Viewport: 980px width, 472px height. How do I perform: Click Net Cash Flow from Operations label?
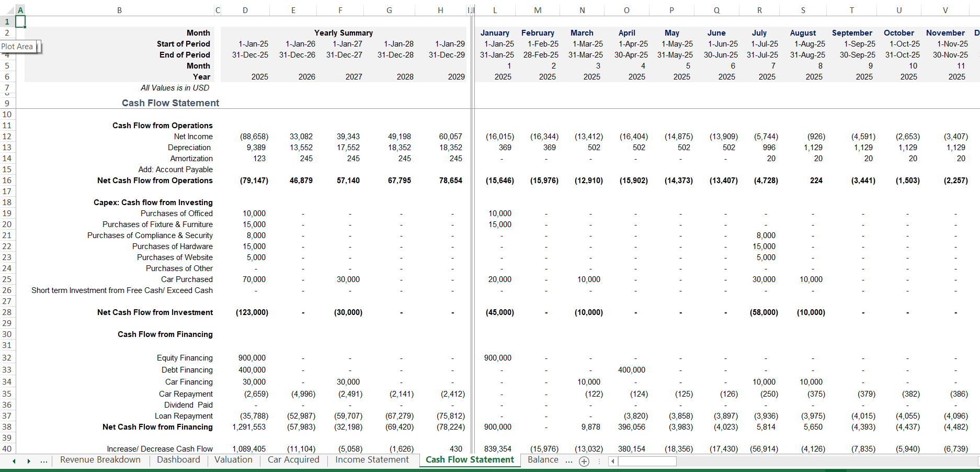pos(155,181)
